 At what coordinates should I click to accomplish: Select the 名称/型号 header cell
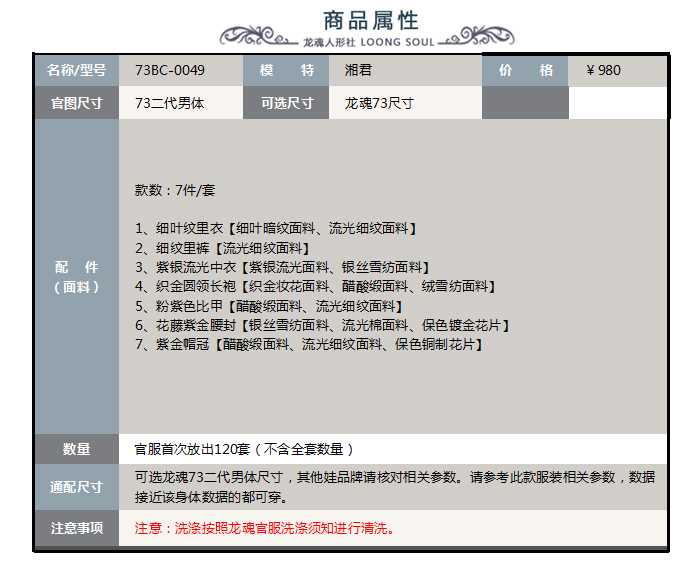tap(77, 71)
